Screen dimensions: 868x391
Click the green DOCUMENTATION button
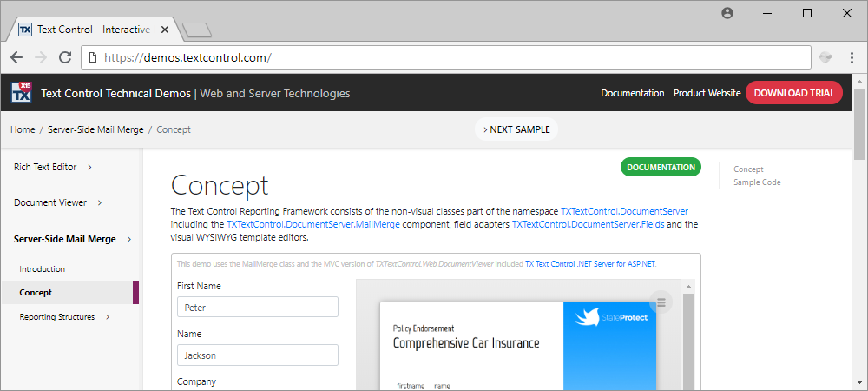click(661, 167)
